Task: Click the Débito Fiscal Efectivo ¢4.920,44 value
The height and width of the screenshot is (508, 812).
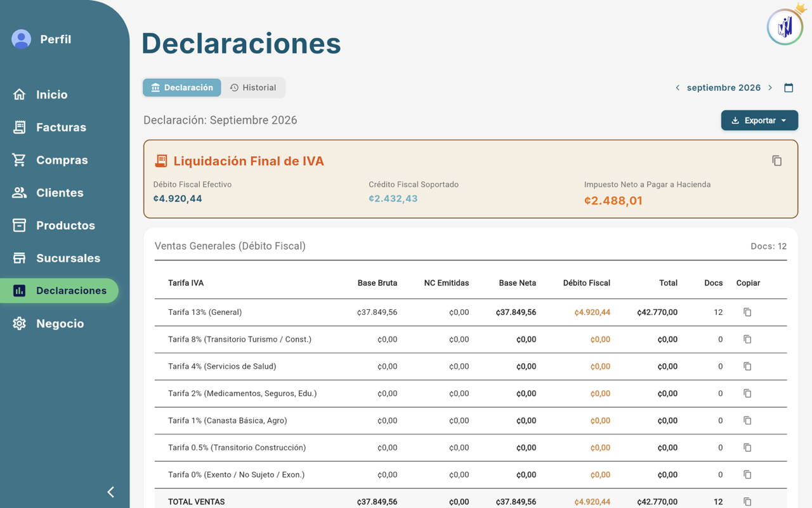Action: pos(178,199)
